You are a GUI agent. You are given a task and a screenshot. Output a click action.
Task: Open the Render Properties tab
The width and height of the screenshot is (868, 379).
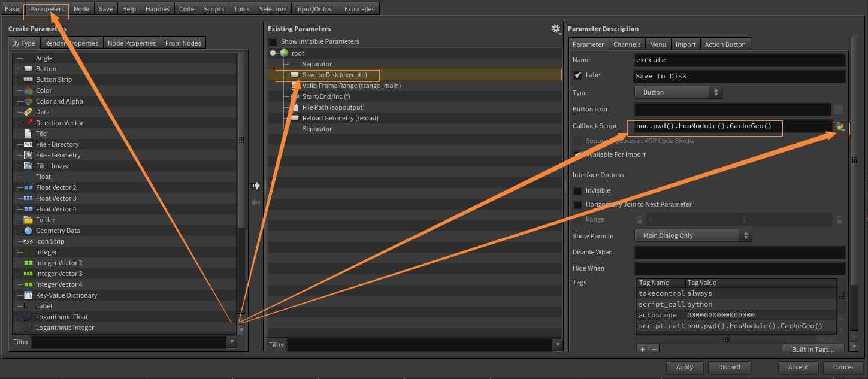(71, 43)
